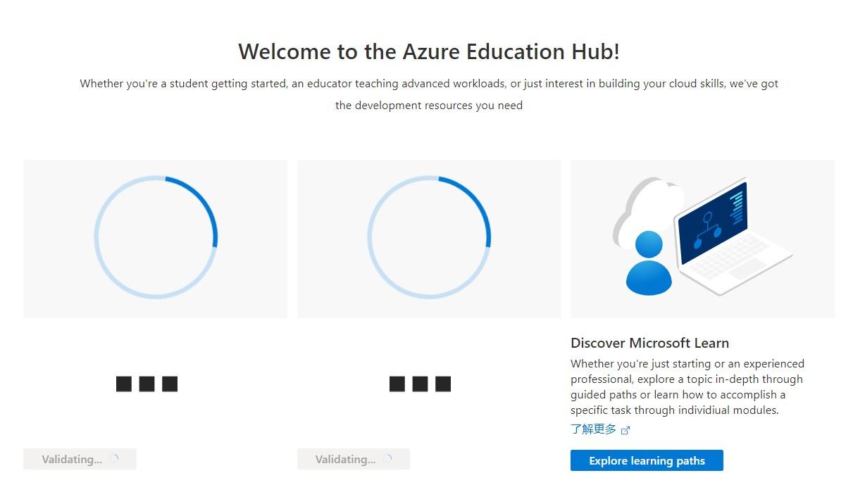Viewport: 853px width, 504px height.
Task: Select the three black squares in the middle card
Action: (x=420, y=384)
